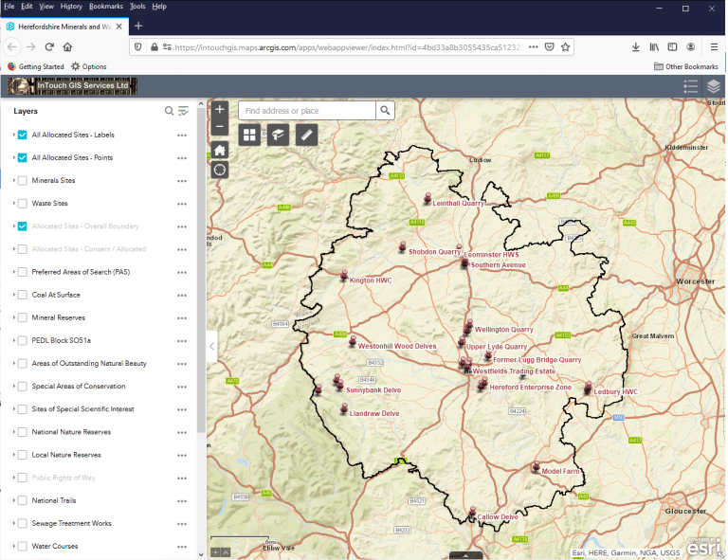Image resolution: width=728 pixels, height=560 pixels.
Task: Uncheck All Allocated Sites - Labels layer
Action: (x=23, y=135)
